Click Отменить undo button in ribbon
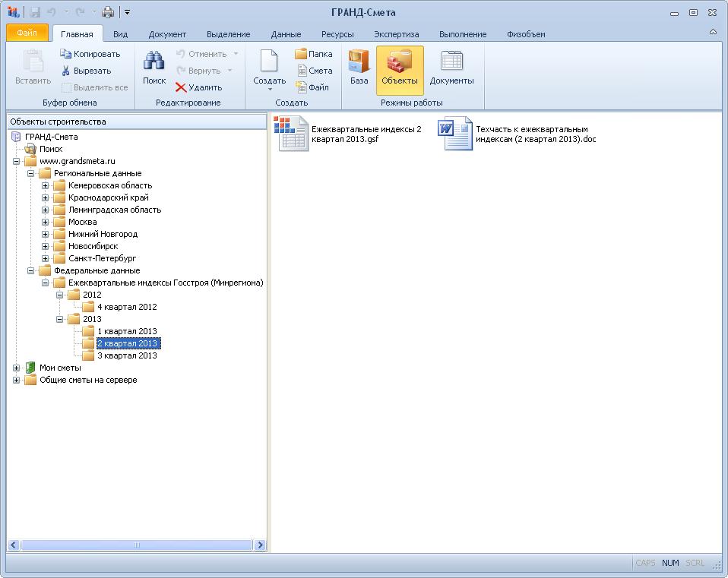The height and width of the screenshot is (578, 728). [201, 54]
